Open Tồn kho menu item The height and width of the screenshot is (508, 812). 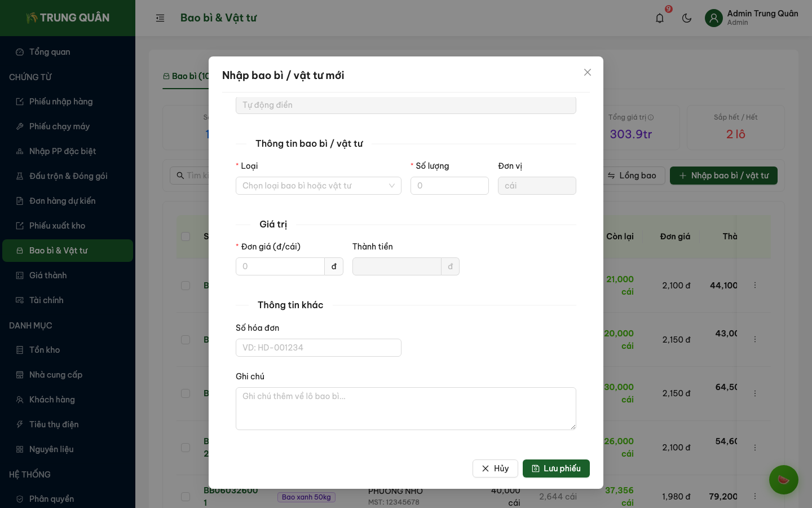(45, 350)
